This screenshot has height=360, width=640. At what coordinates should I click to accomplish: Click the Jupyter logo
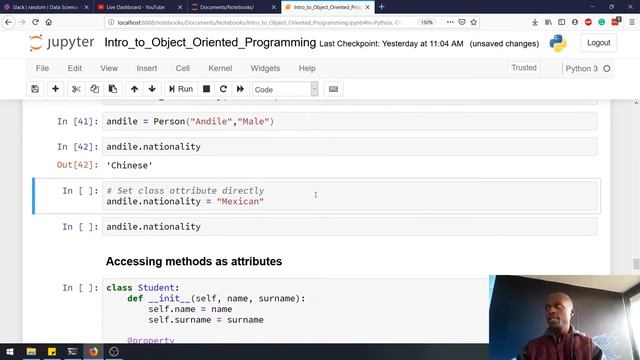click(62, 43)
